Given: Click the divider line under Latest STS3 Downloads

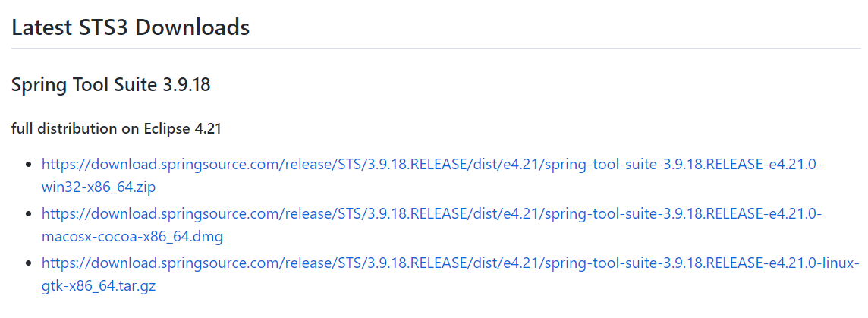Looking at the screenshot, I should pyautogui.click(x=436, y=49).
